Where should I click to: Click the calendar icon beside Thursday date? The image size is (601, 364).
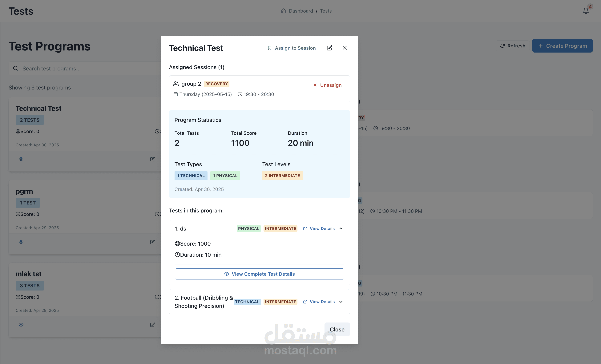coord(175,94)
